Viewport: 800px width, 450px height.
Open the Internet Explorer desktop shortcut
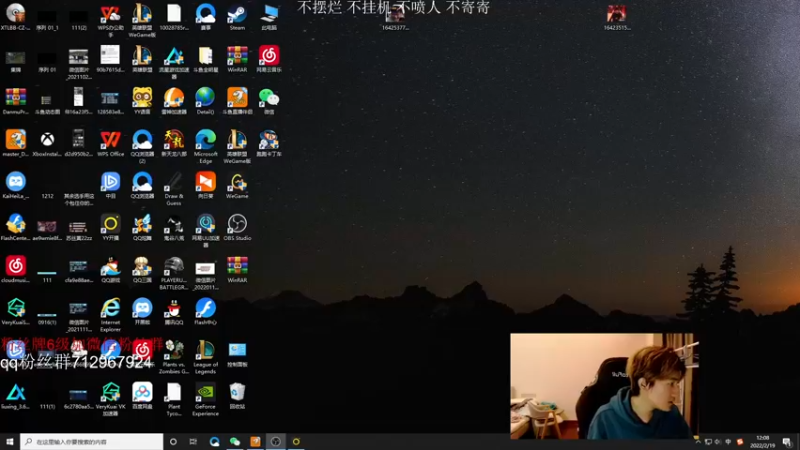[x=110, y=315]
